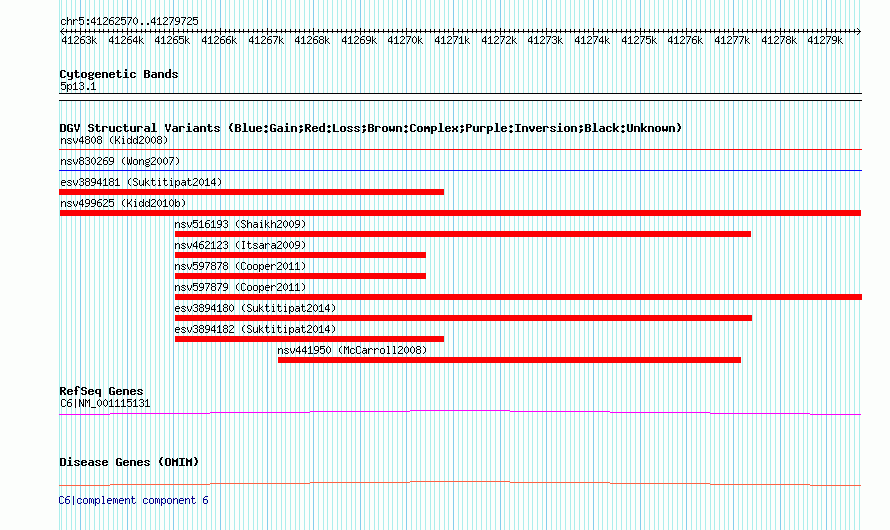Click the DGV Structural Variants track title
This screenshot has height=530, width=890.
371,128
